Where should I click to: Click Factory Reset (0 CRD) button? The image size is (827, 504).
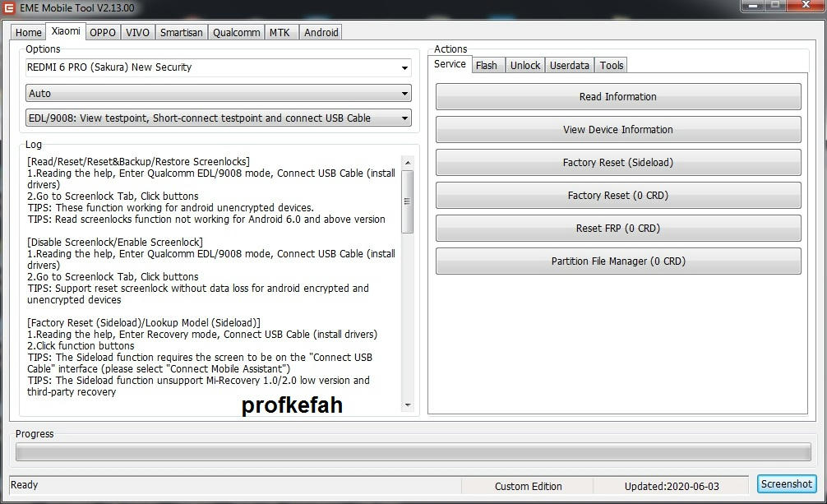pos(618,195)
